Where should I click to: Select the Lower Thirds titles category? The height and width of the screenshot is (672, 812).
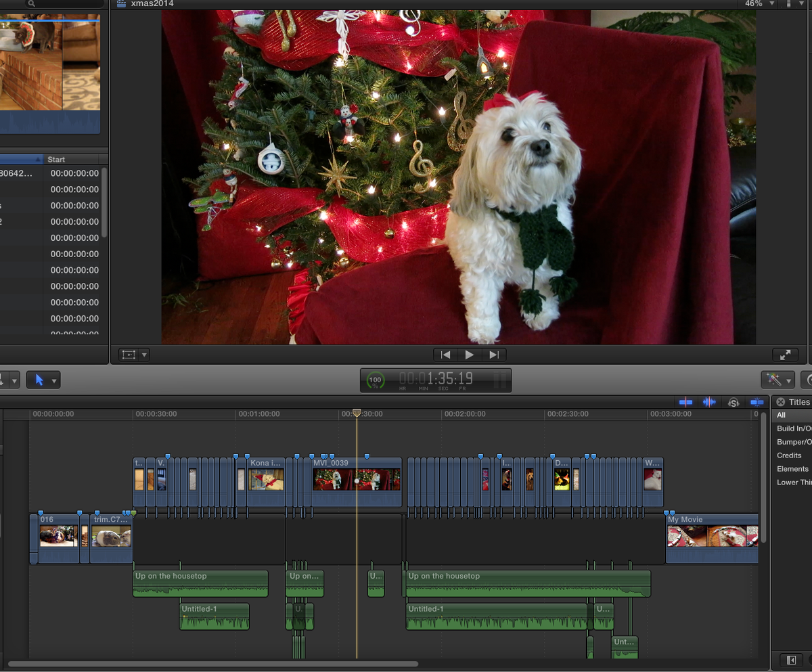click(792, 483)
